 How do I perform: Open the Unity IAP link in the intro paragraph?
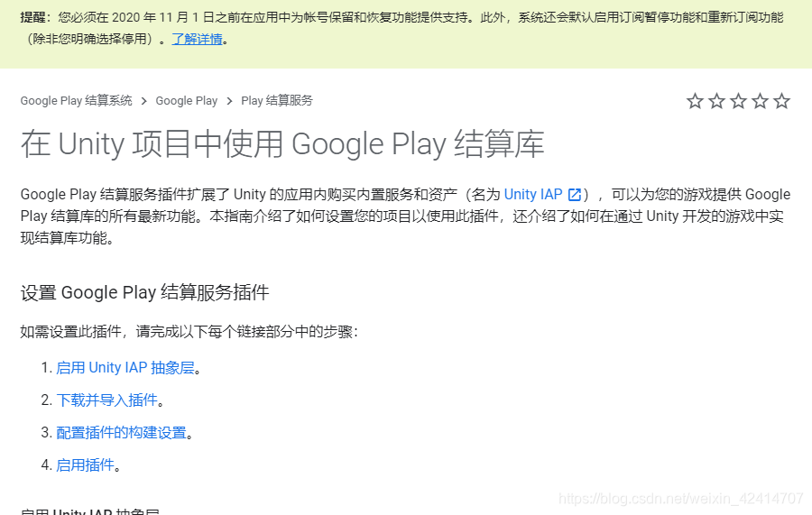[x=533, y=194]
